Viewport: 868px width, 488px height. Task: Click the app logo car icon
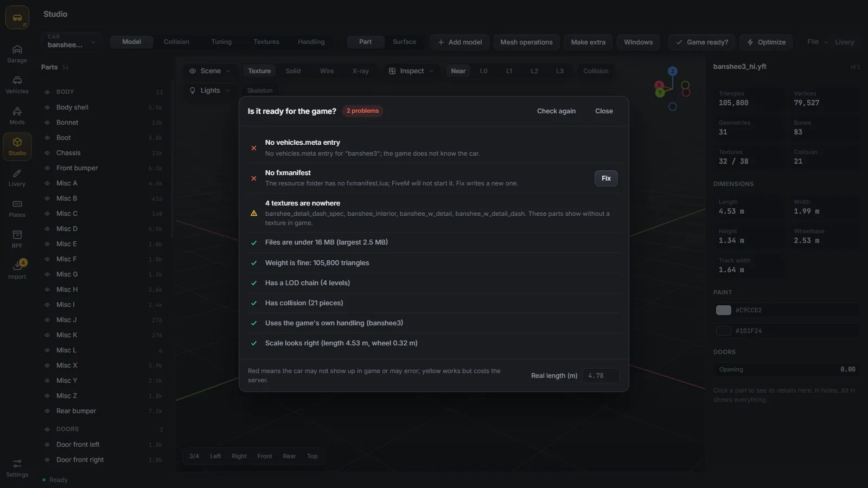point(17,18)
